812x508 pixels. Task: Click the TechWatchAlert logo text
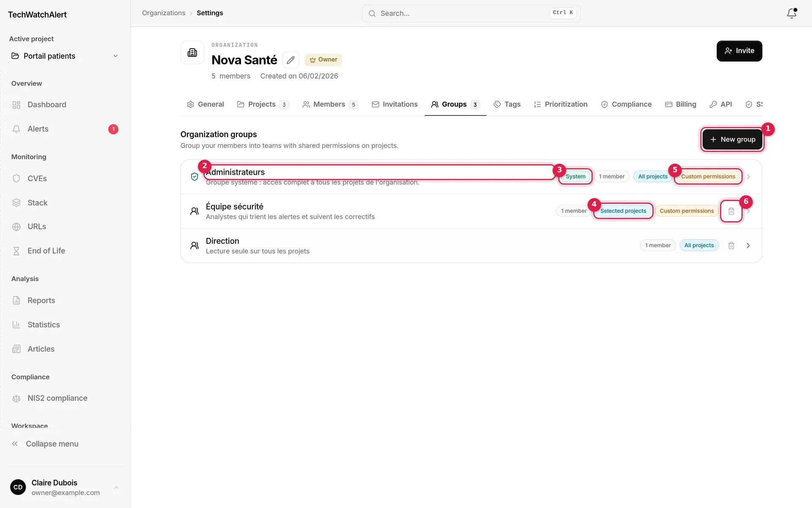37,14
